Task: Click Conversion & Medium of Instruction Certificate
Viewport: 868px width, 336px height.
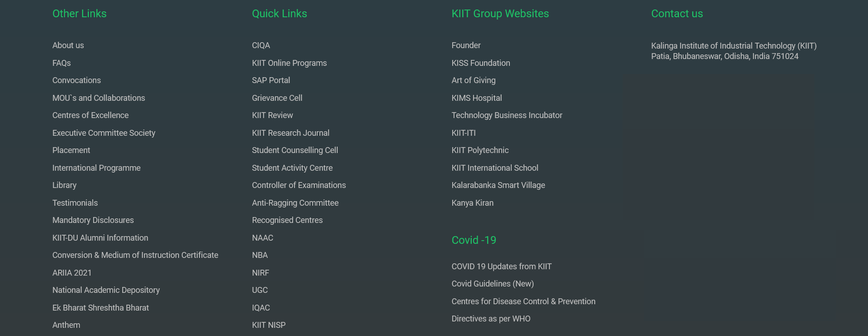Action: [x=135, y=255]
